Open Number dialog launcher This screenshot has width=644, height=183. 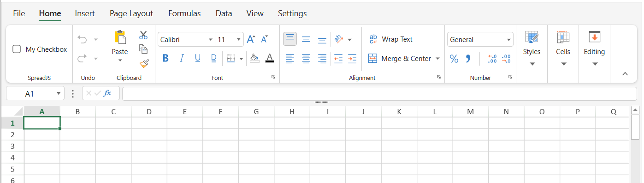click(510, 77)
